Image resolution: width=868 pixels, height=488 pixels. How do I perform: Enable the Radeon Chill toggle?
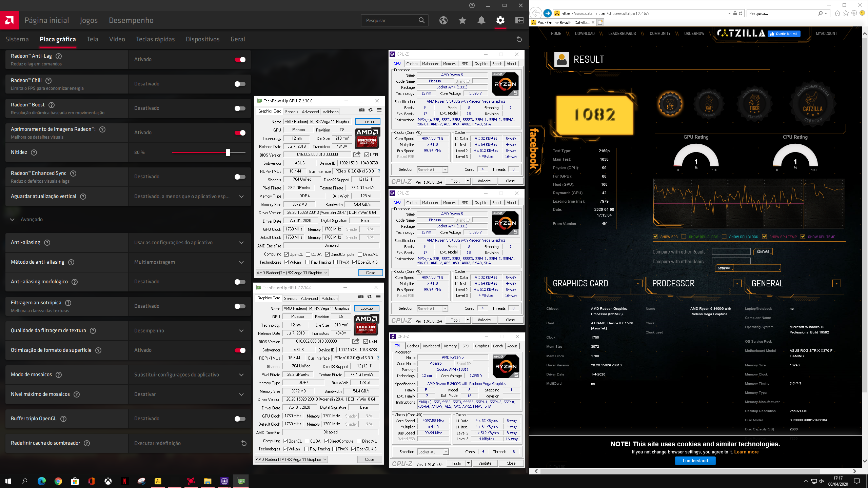(240, 84)
